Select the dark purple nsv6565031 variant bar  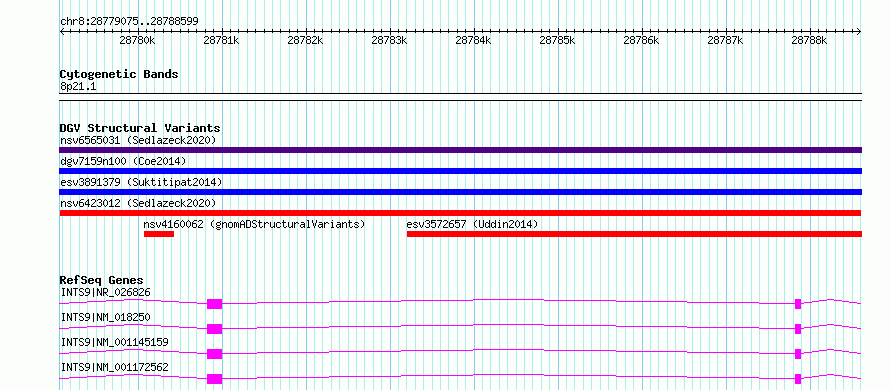coord(460,150)
